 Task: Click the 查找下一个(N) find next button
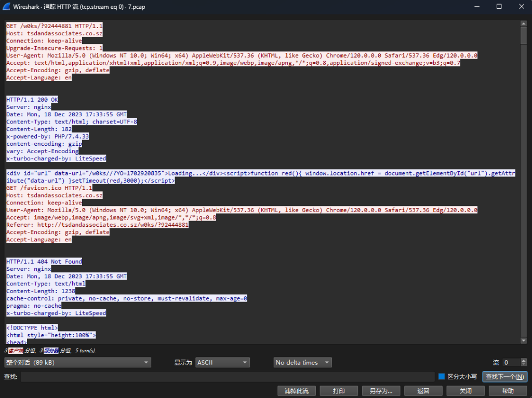tap(505, 377)
